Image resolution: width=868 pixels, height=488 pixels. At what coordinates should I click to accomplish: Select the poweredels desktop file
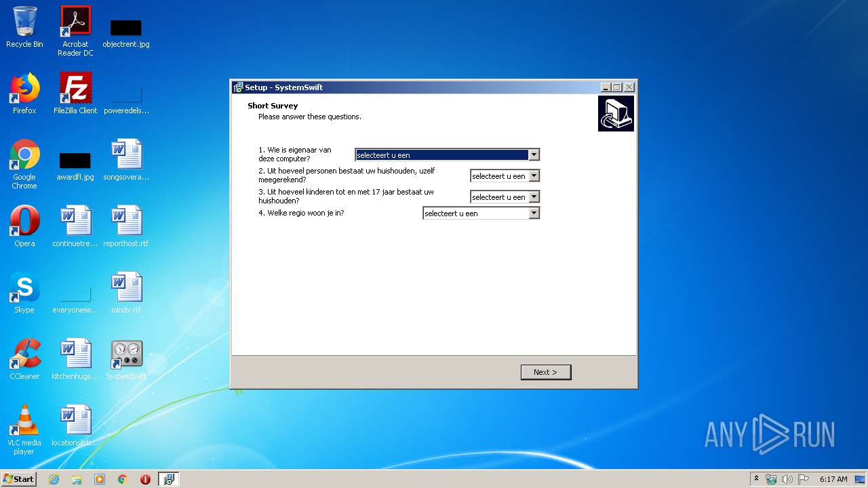[x=126, y=98]
